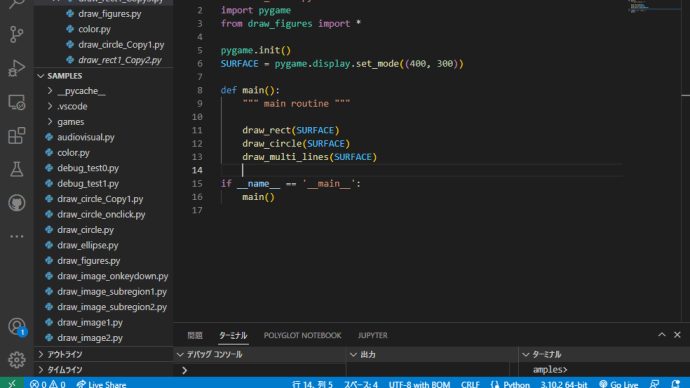Place cursor on line 16 main() call
This screenshot has width=690, height=388.
(x=258, y=197)
